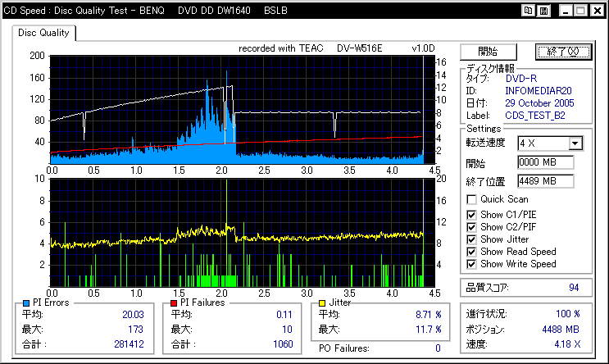Click the copy-to-clipboard icon in title bar
The image size is (609, 364).
click(x=528, y=11)
